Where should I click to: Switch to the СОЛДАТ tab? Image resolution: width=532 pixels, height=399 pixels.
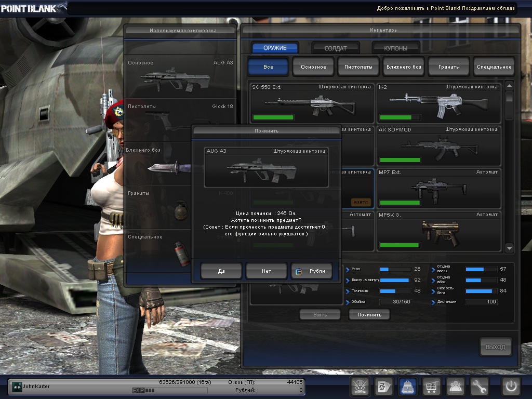336,48
